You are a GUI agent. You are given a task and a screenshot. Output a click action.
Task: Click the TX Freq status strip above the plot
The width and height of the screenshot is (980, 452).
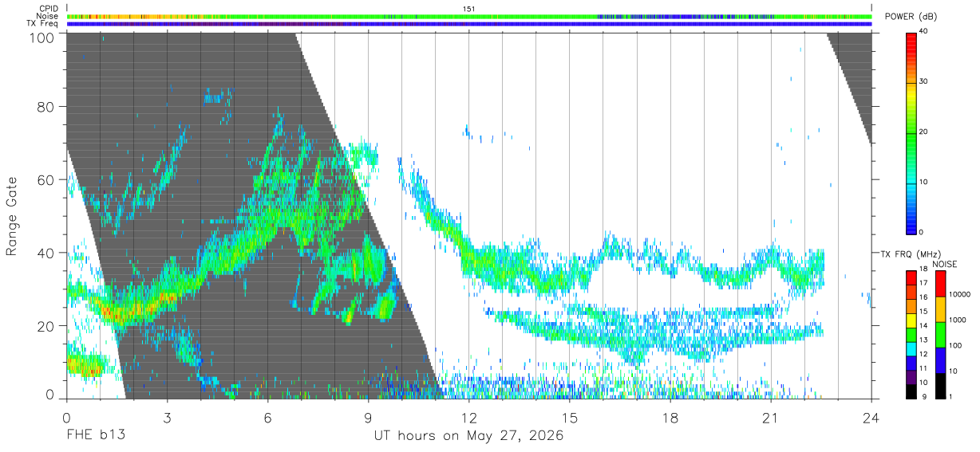pos(469,24)
